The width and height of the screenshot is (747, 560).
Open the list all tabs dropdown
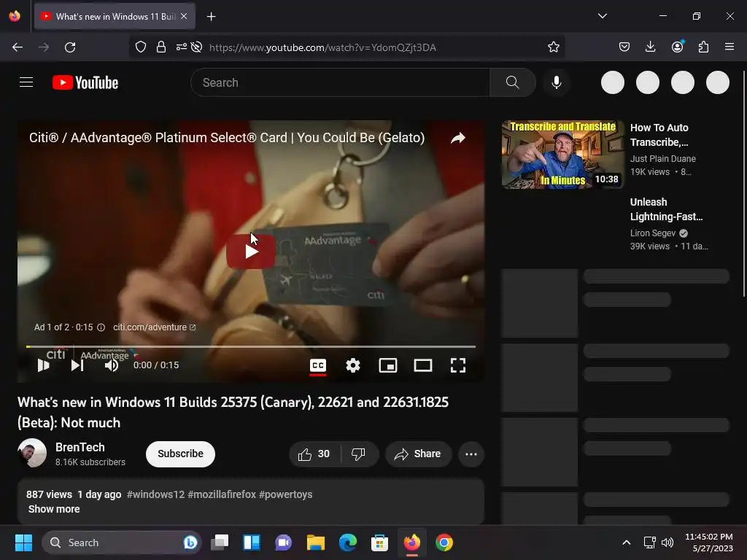(602, 16)
